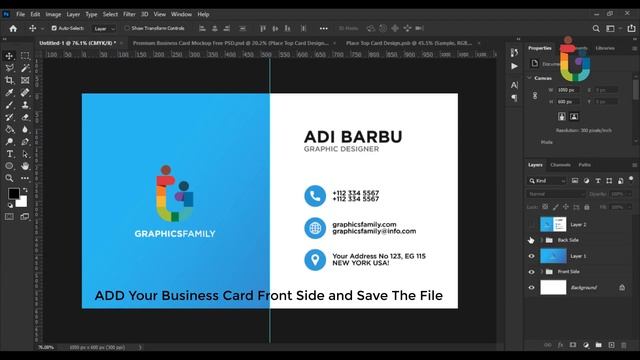Select the Brush tool
640x360 pixels.
(x=9, y=105)
